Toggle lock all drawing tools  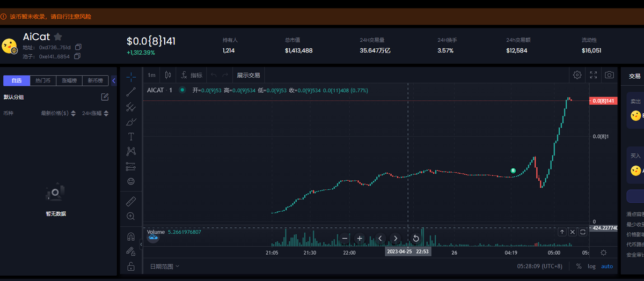pos(131,266)
